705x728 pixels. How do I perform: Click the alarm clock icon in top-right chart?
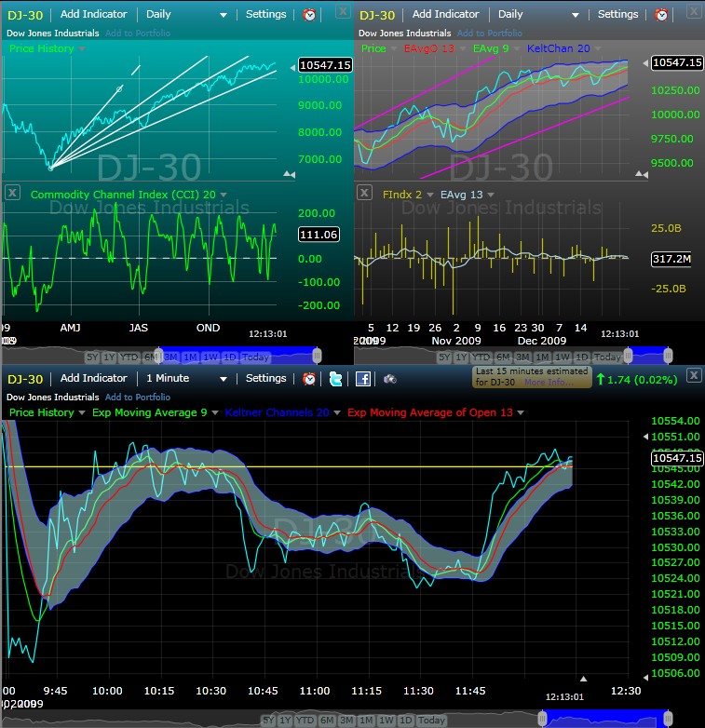661,15
